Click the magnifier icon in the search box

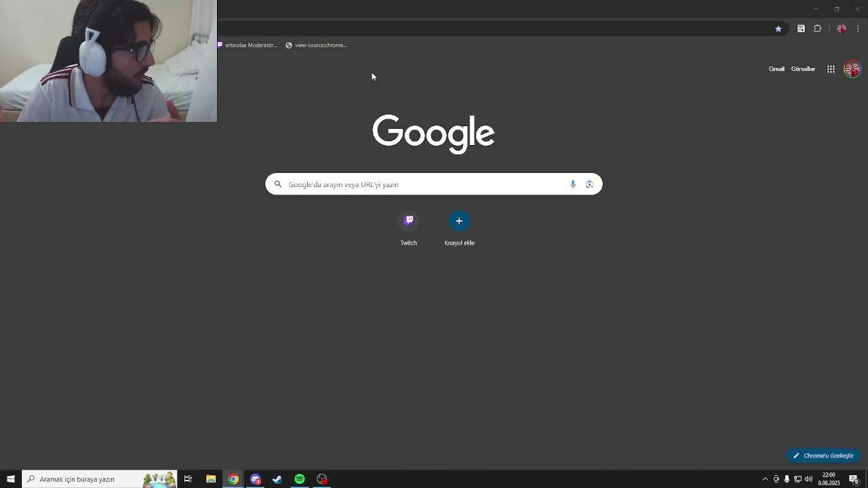pos(277,184)
